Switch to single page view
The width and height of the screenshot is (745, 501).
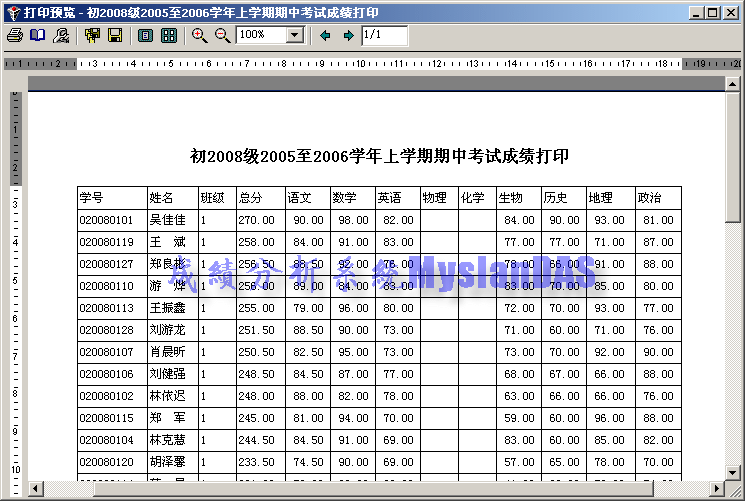(146, 35)
